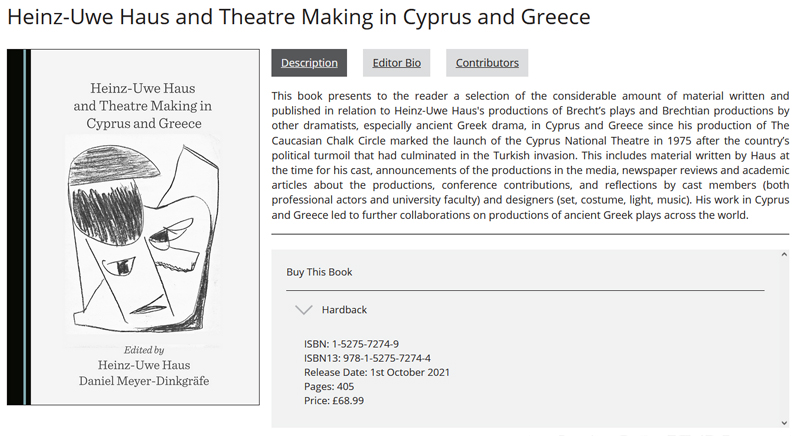800x436 pixels.
Task: Click the editor names on the cover
Action: 144,373
